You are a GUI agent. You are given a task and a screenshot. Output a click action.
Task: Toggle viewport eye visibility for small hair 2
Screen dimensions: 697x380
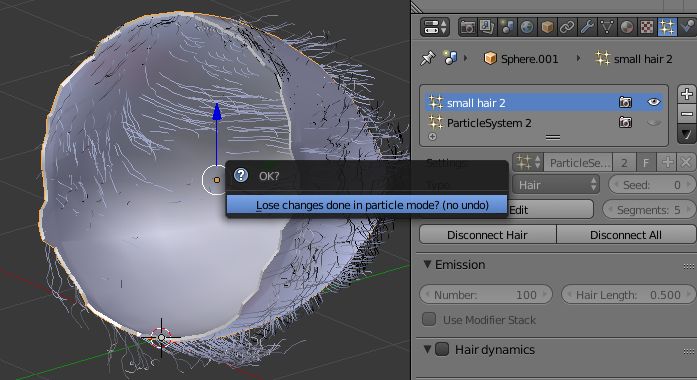coord(653,102)
